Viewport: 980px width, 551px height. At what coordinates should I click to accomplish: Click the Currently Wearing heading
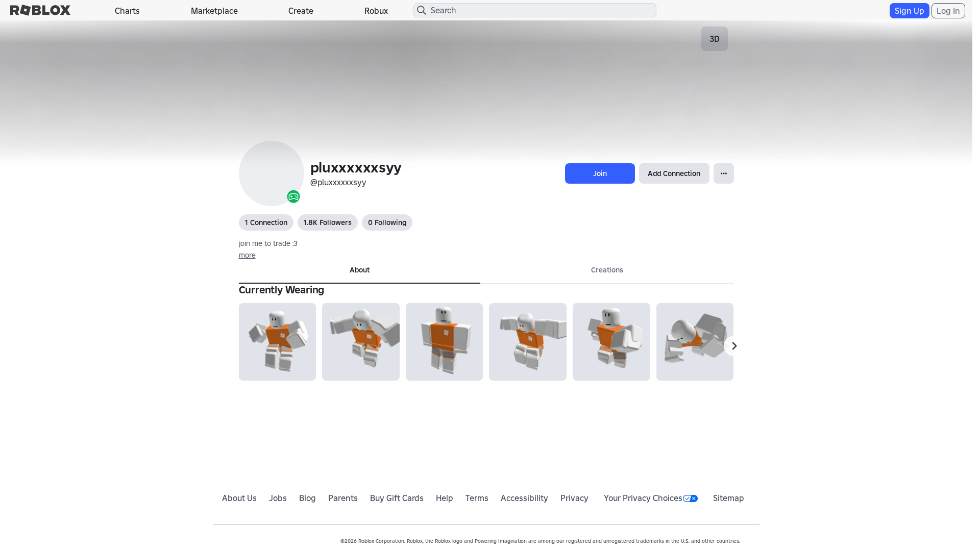pyautogui.click(x=281, y=290)
